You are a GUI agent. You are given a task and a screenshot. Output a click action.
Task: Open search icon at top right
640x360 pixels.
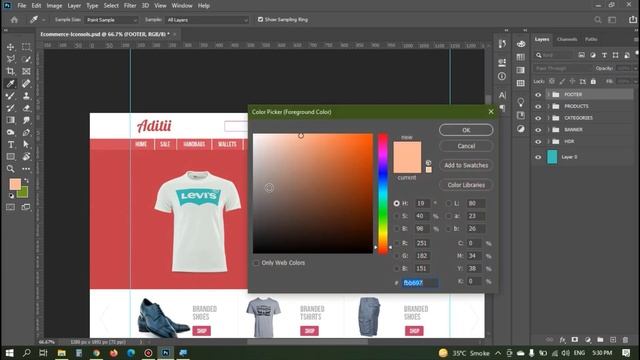coord(598,20)
